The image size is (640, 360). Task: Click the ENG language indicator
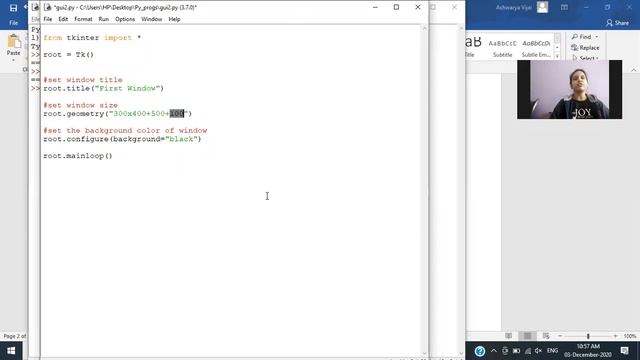tap(552, 351)
